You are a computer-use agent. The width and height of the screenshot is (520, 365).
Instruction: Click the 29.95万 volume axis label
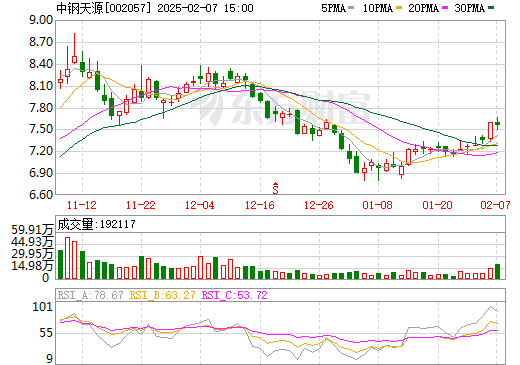[32, 254]
